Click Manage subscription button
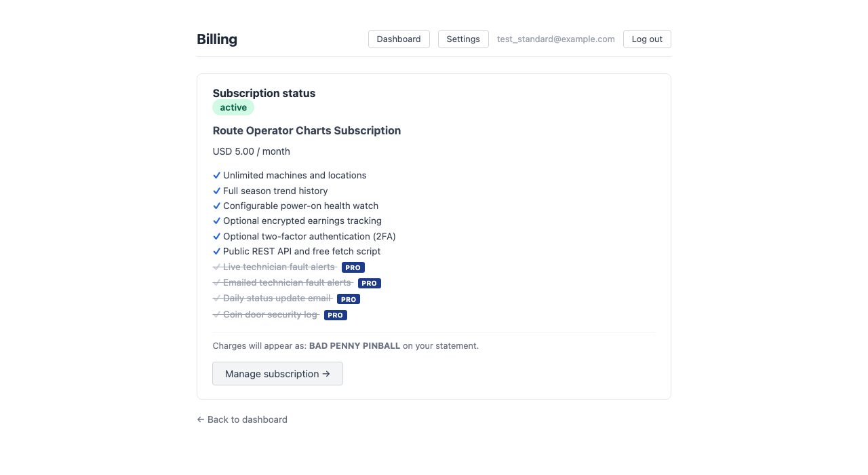This screenshot has width=868, height=475. click(277, 374)
